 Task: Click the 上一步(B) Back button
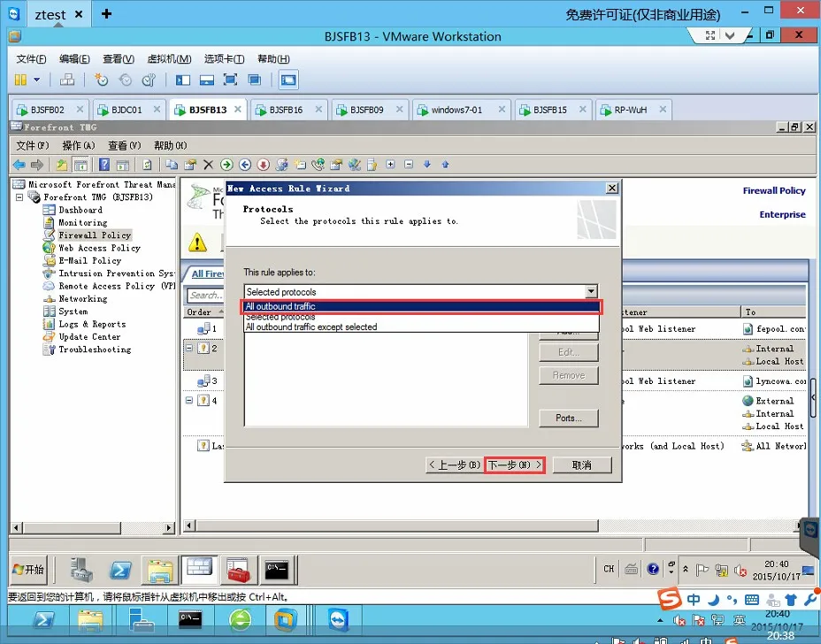click(x=455, y=465)
